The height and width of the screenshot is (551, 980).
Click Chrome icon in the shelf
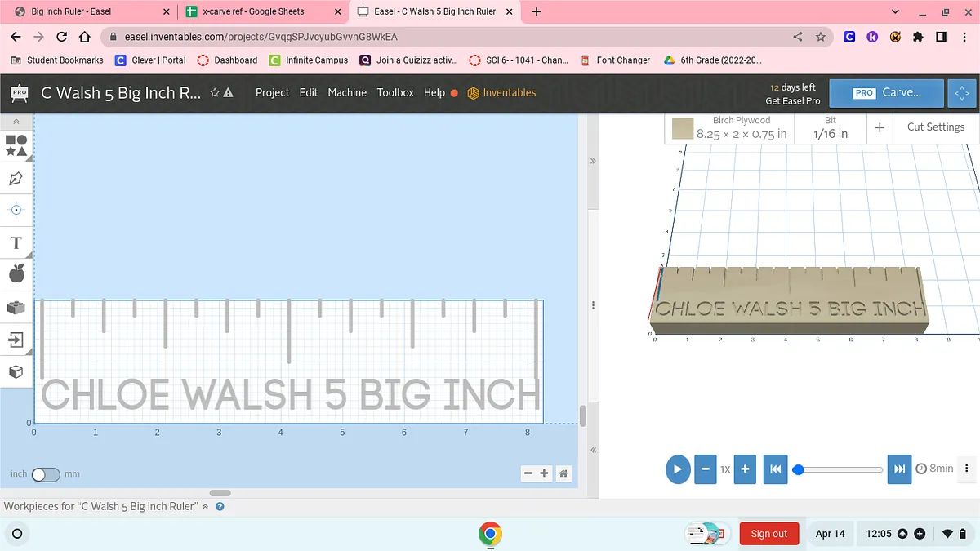coord(490,534)
